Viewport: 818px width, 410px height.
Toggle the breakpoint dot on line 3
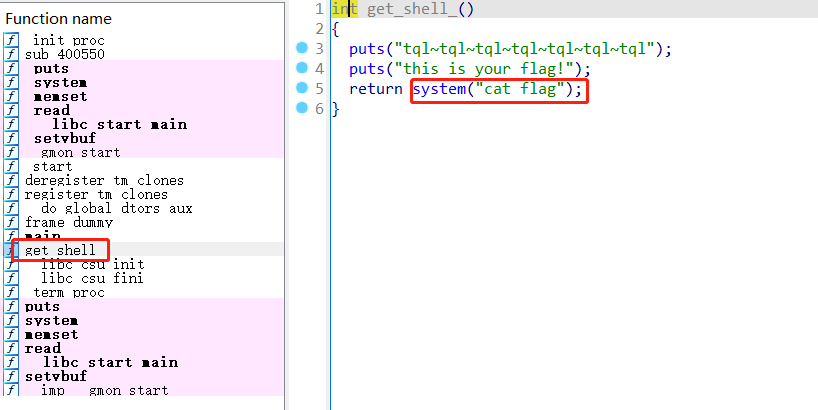302,48
